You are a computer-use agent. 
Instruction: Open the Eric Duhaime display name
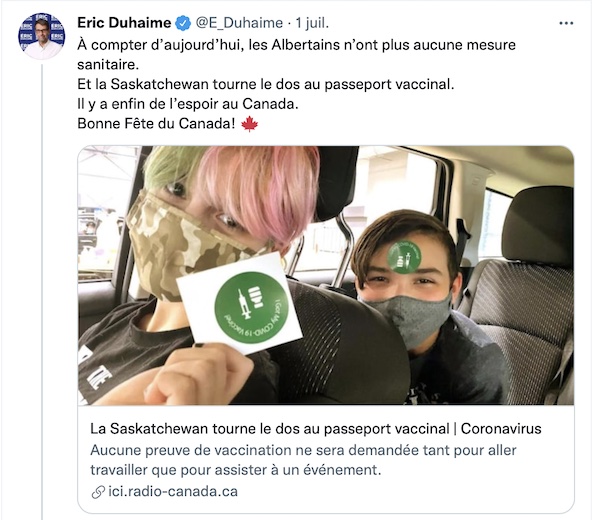(x=124, y=23)
